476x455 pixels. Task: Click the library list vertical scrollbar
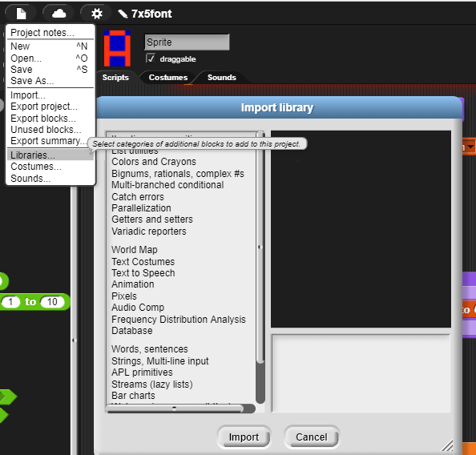coord(260,247)
